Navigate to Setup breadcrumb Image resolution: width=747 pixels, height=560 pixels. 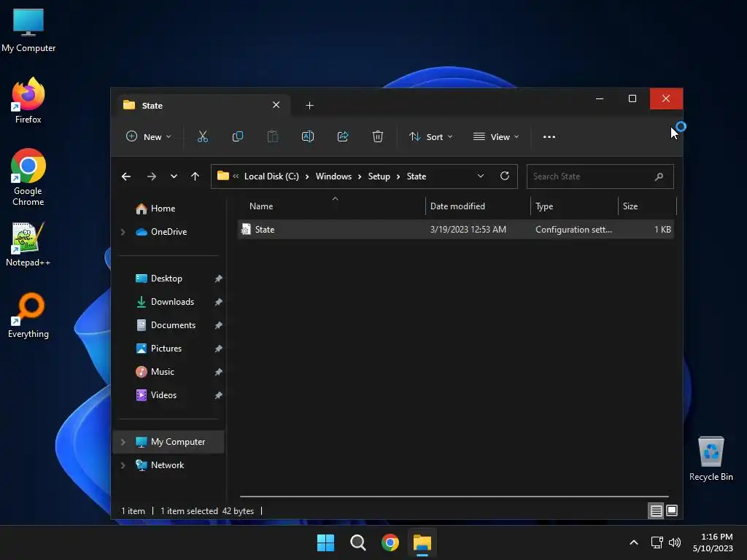(379, 176)
